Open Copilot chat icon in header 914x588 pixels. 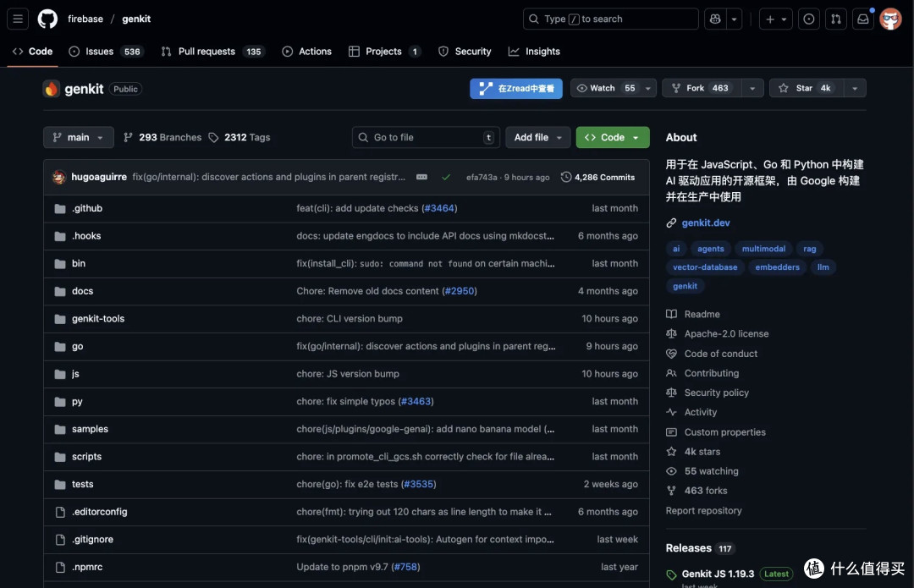click(715, 19)
